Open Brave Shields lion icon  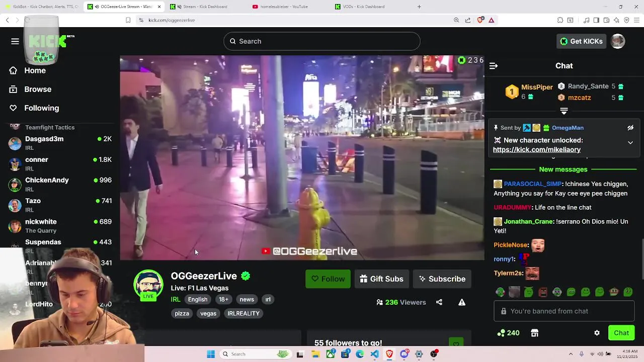(x=480, y=20)
